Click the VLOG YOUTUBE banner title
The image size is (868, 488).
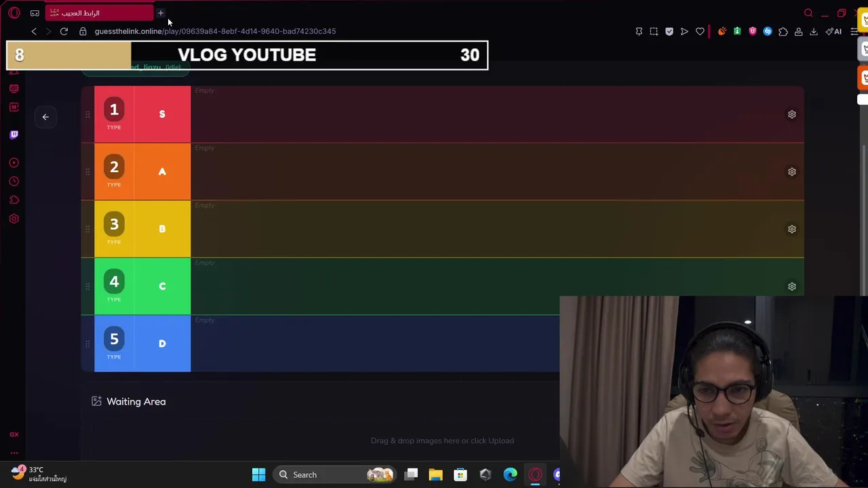247,55
